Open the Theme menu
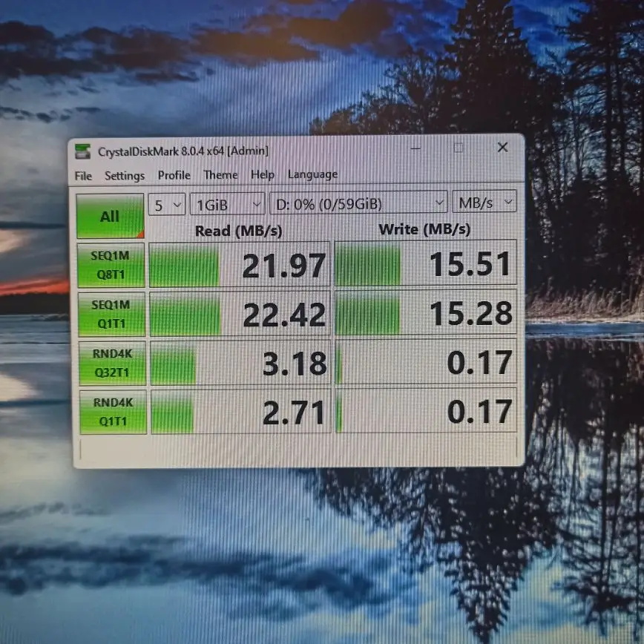Viewport: 644px width, 644px height. click(221, 175)
